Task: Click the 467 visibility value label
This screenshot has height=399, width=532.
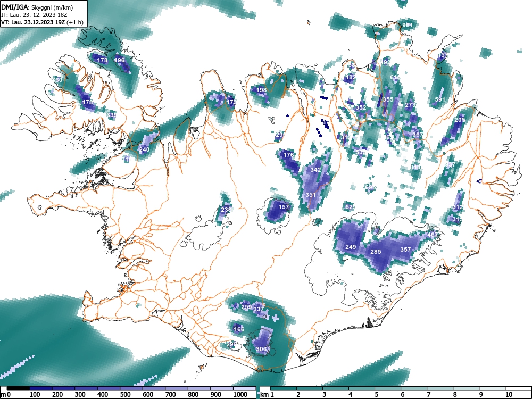Action: 433,235
